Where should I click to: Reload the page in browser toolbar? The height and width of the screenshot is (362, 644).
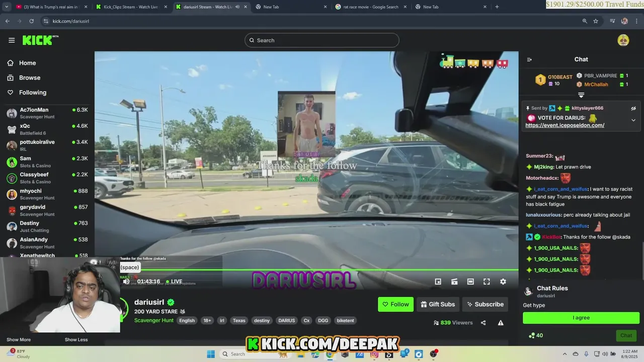coord(31,21)
